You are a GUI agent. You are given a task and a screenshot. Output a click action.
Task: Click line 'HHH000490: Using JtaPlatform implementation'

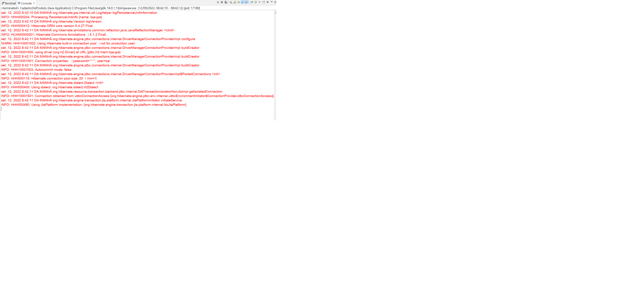tap(94, 104)
